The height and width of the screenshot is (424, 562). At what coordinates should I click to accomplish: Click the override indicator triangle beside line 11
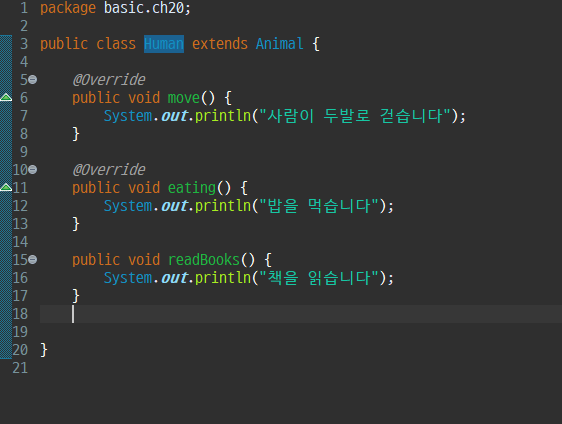click(6, 187)
